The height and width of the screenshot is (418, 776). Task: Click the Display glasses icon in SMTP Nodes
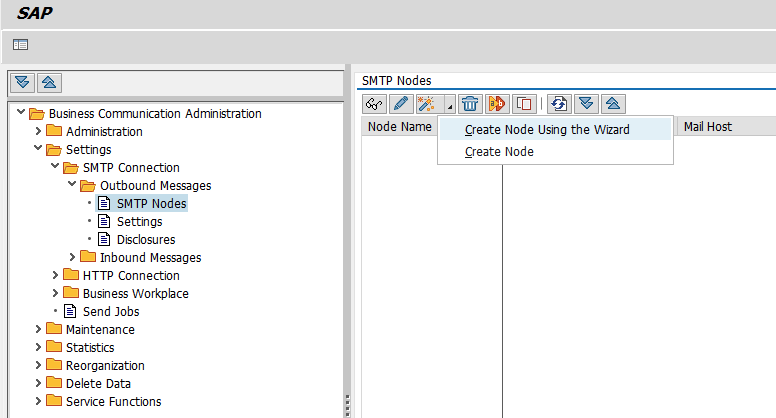coord(374,104)
